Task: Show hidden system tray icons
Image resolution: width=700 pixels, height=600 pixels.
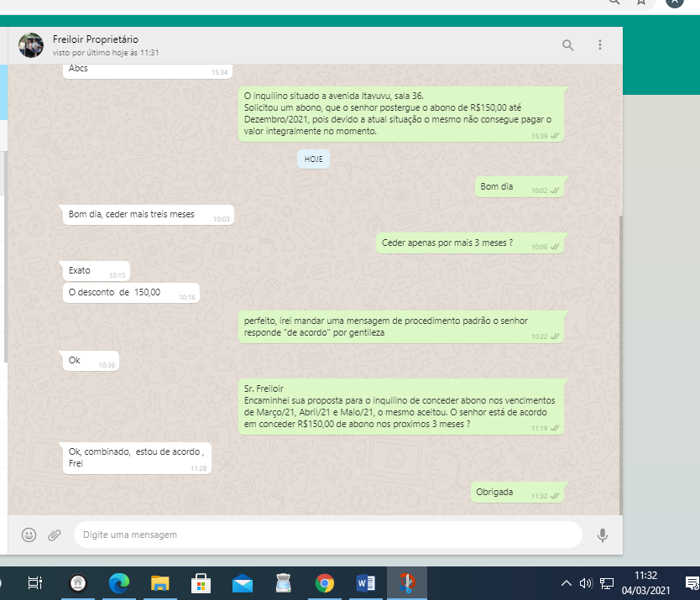Action: coord(566,583)
